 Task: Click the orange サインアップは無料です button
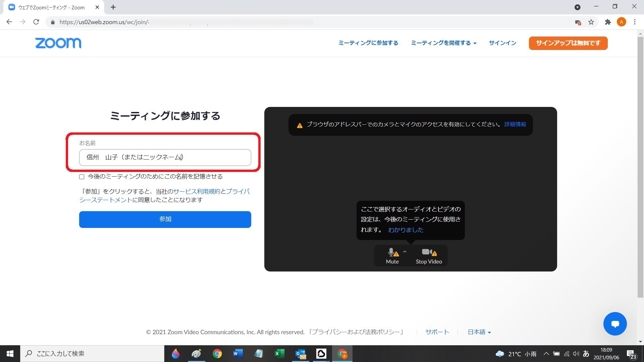[568, 43]
